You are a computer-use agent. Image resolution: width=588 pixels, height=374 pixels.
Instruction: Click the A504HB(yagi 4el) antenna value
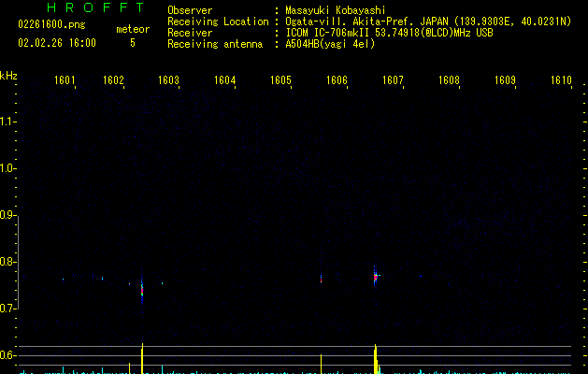(330, 44)
